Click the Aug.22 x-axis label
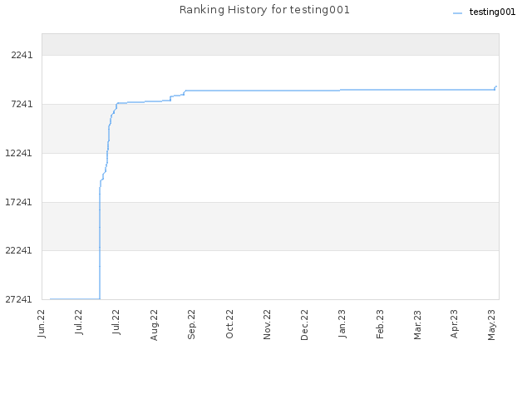Image resolution: width=532 pixels, height=399 pixels. click(x=154, y=325)
